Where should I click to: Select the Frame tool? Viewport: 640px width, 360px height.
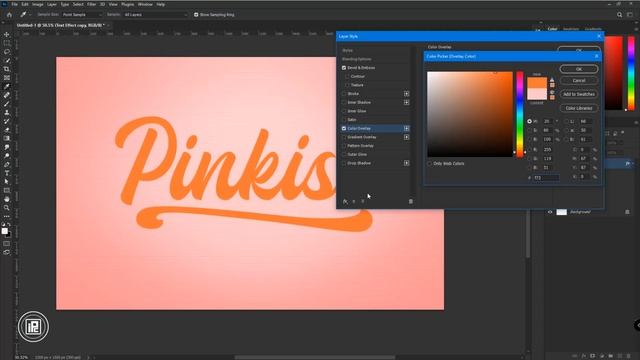tap(7, 78)
